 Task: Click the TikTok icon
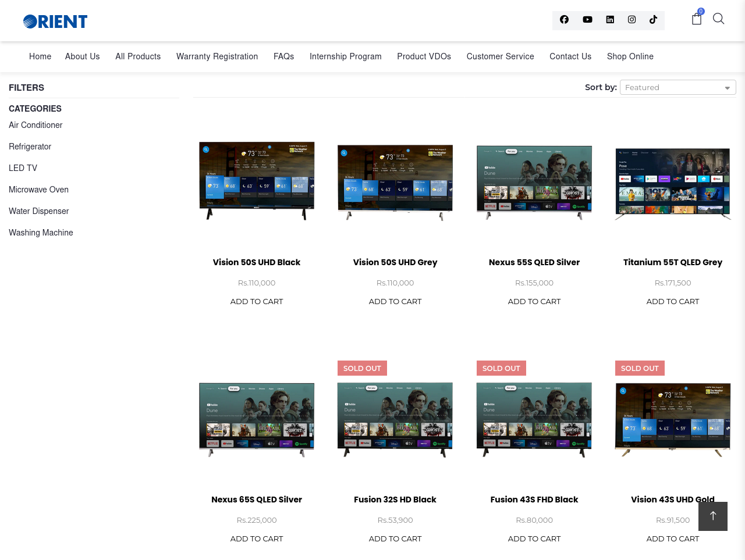(x=653, y=20)
